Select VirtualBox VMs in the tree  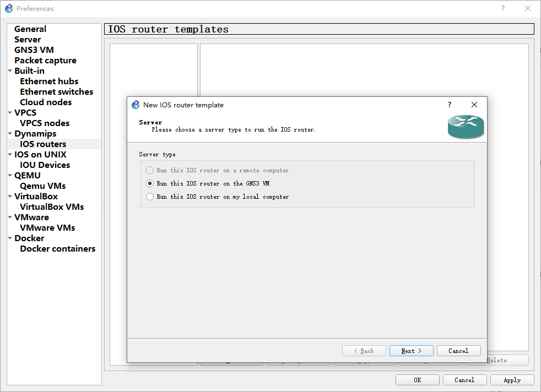pyautogui.click(x=52, y=207)
